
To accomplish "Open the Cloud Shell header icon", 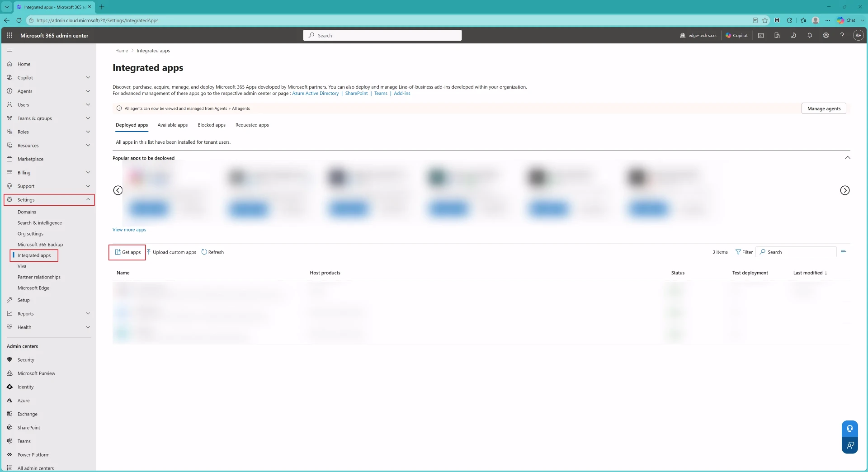I will click(x=761, y=35).
